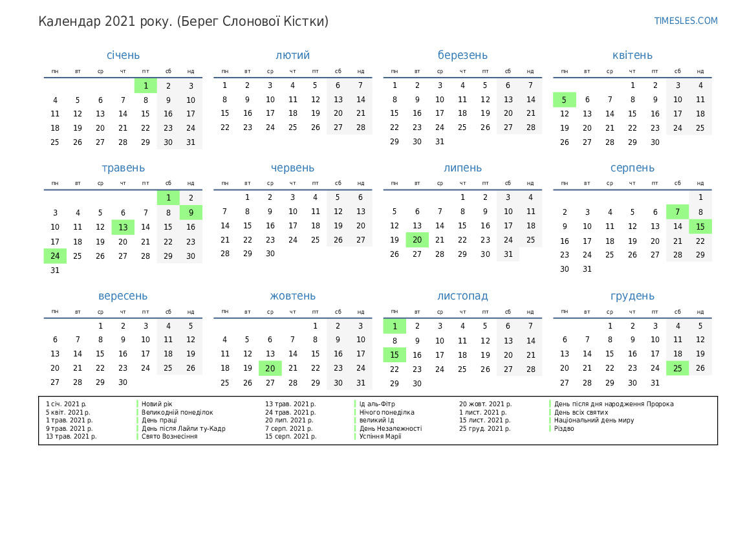Click highlighted August 7 holiday cell
The width and height of the screenshot is (756, 535).
tap(677, 212)
